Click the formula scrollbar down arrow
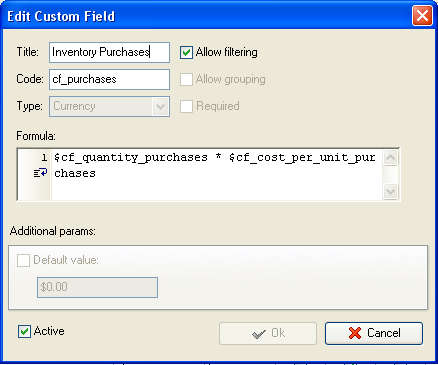This screenshot has height=365, width=438. (x=390, y=191)
